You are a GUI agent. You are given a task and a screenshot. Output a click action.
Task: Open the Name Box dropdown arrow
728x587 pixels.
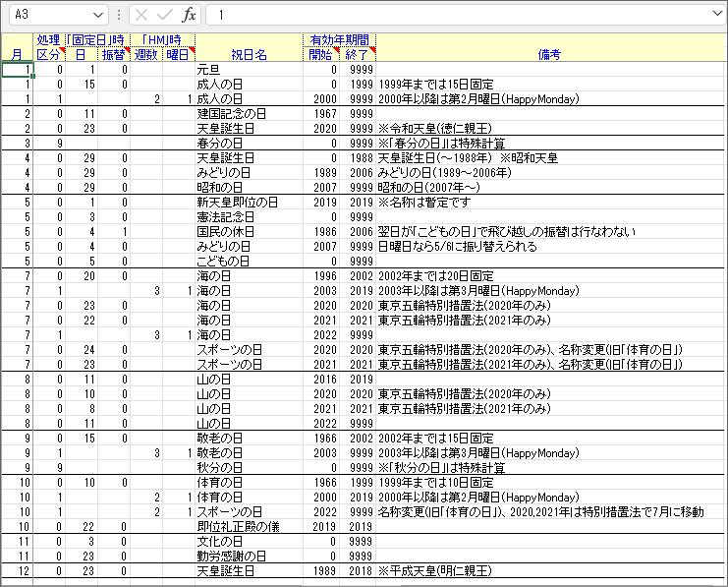[x=97, y=16]
